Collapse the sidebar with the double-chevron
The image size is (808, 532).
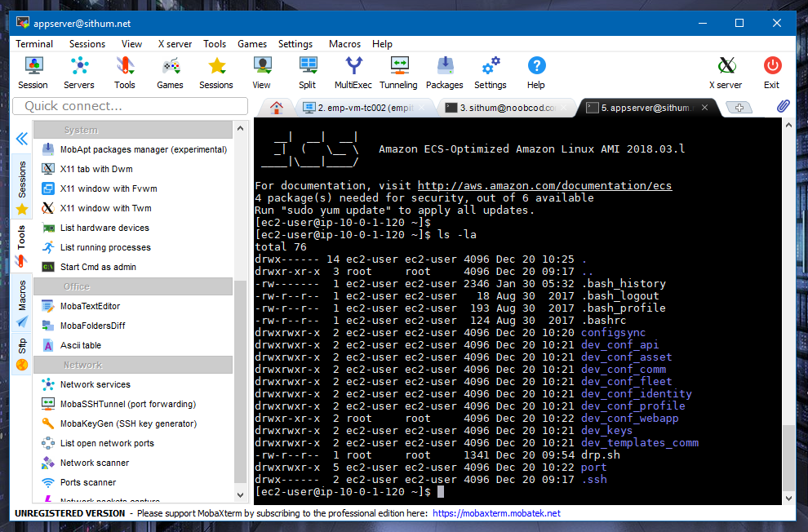[x=21, y=138]
